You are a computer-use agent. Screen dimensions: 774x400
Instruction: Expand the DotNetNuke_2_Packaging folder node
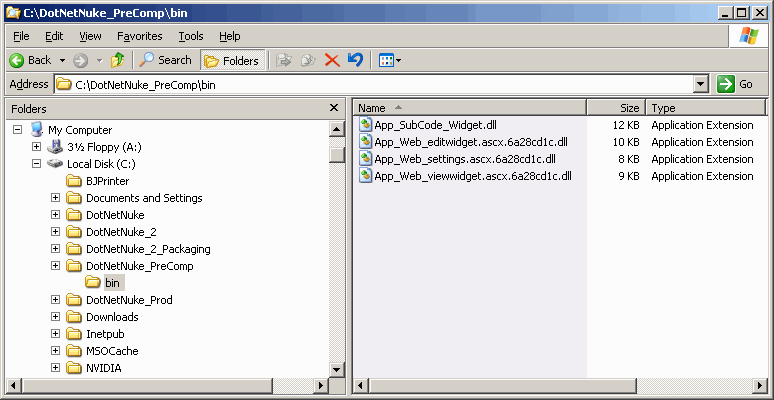55,249
